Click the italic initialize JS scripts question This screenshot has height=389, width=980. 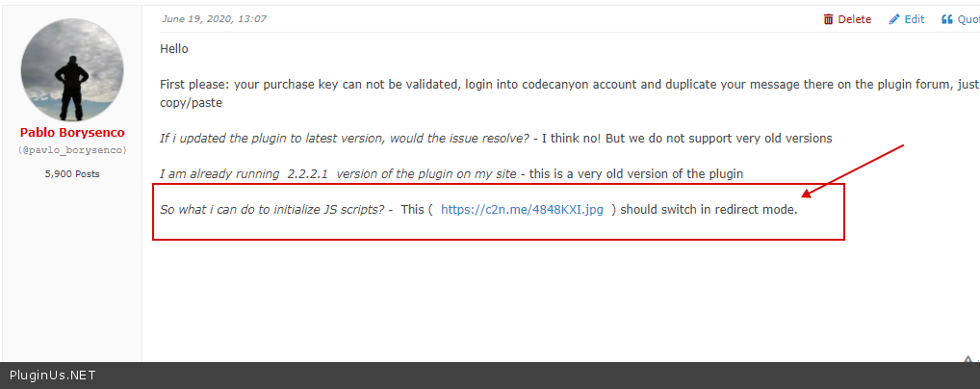click(x=273, y=210)
